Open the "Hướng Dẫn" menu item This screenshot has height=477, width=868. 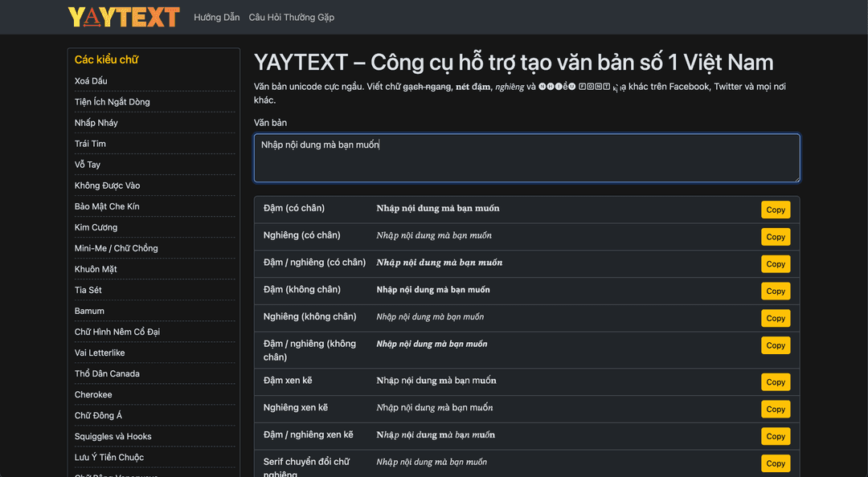click(216, 17)
